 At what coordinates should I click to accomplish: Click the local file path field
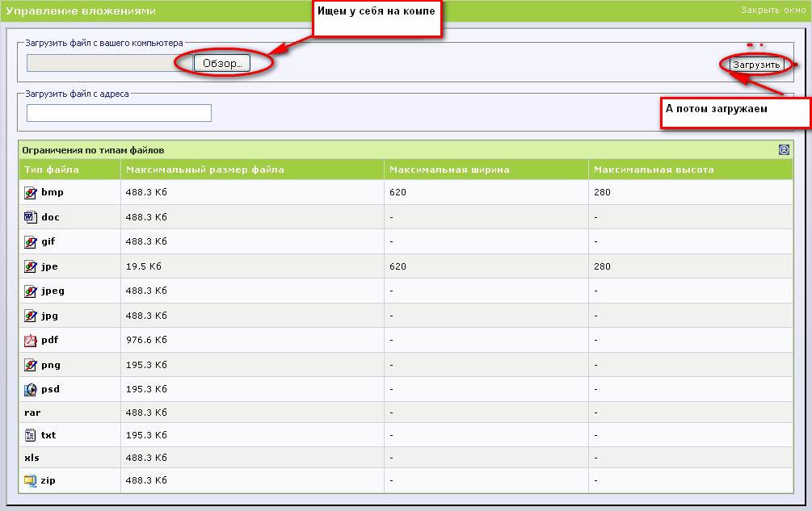click(111, 63)
